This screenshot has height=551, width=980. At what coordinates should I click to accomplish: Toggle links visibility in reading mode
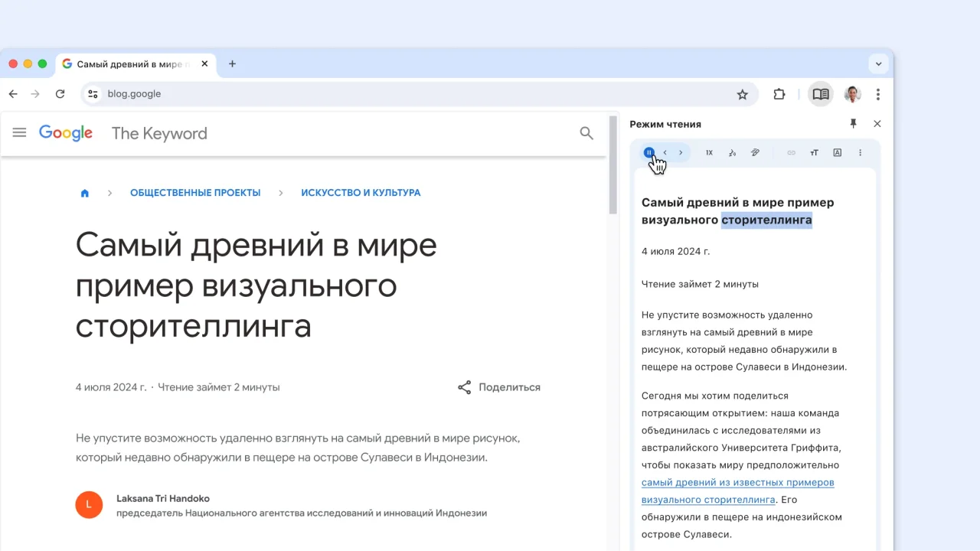[791, 152]
